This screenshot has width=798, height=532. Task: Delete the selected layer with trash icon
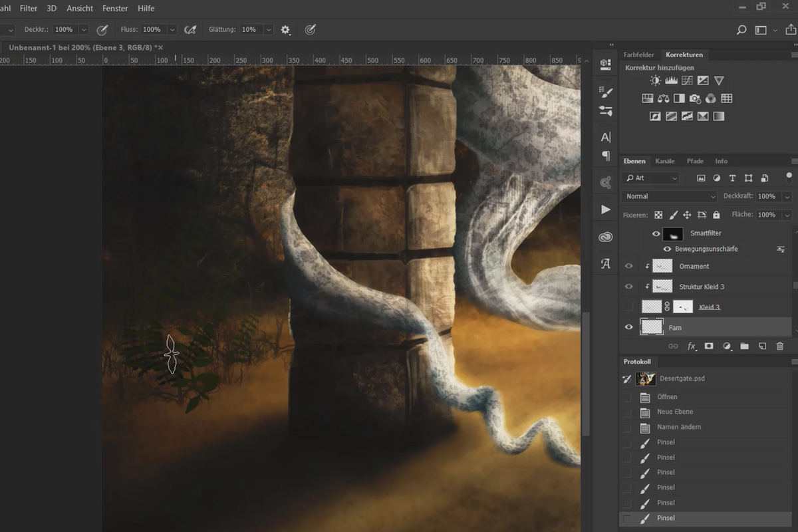[x=780, y=346]
